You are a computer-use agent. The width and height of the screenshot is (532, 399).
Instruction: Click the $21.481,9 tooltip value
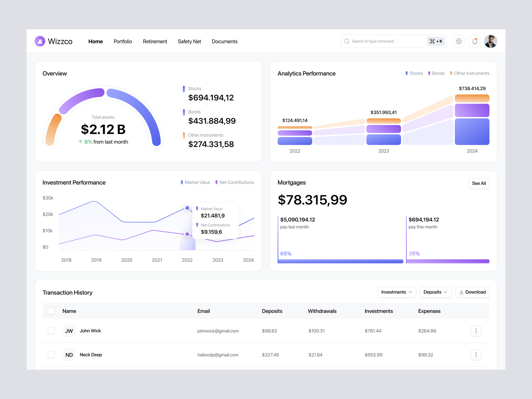pos(213,216)
